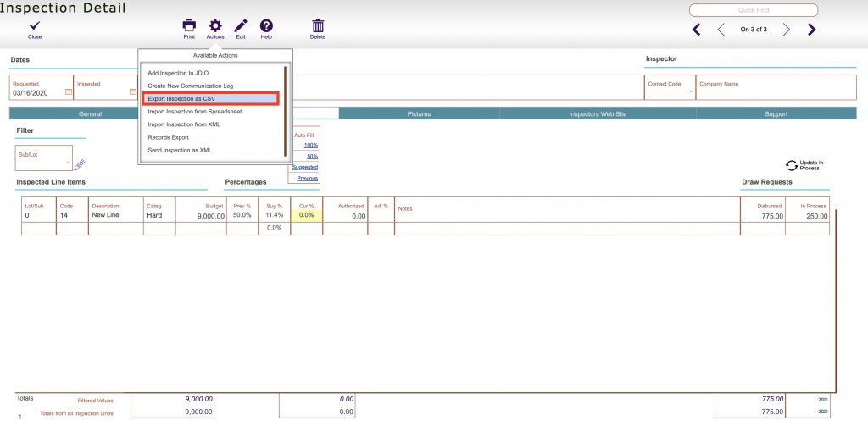Click the yellow Cur % 0.0% cell

[x=306, y=214]
